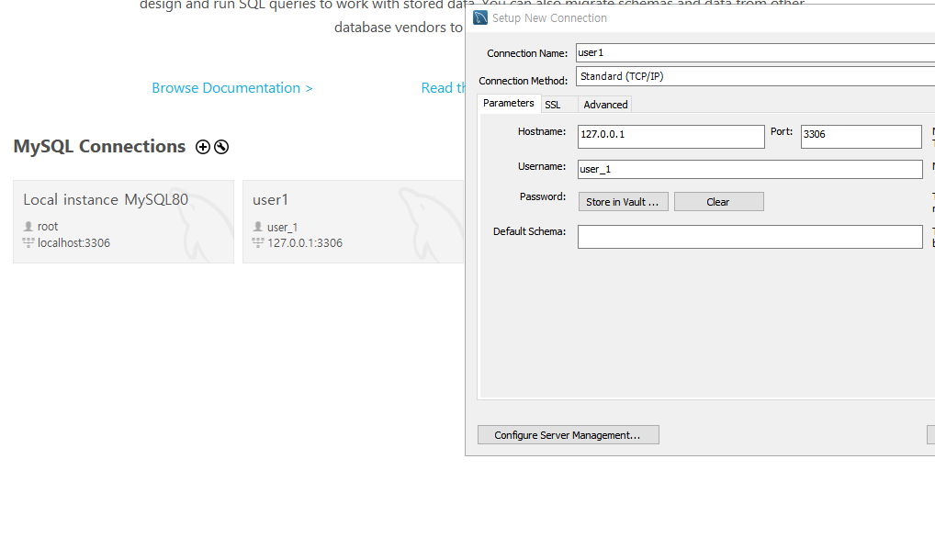Click the localhost:3306 text

(74, 242)
